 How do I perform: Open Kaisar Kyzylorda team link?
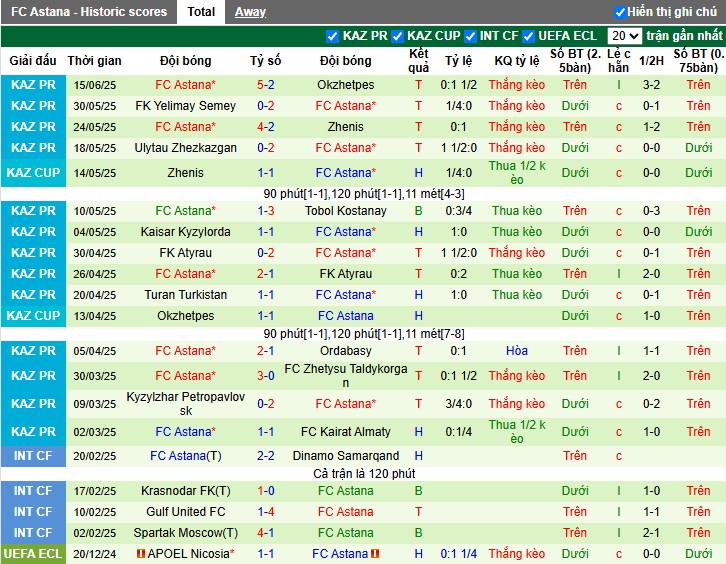pos(185,232)
